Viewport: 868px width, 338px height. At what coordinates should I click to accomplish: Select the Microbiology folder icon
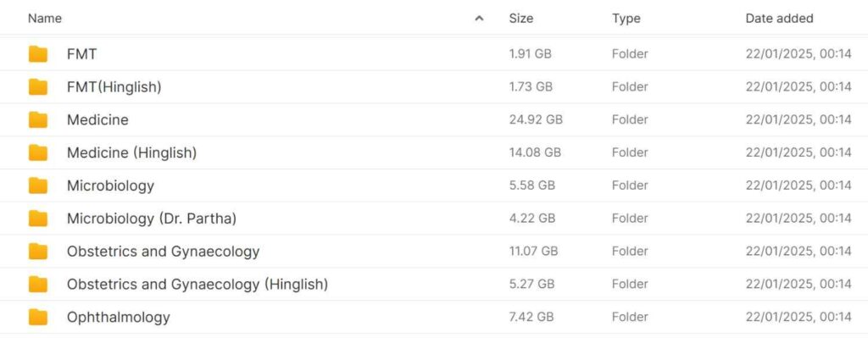click(x=38, y=186)
